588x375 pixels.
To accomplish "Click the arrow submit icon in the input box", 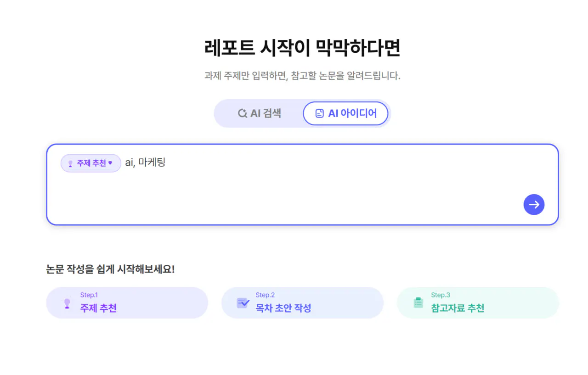I will click(534, 205).
